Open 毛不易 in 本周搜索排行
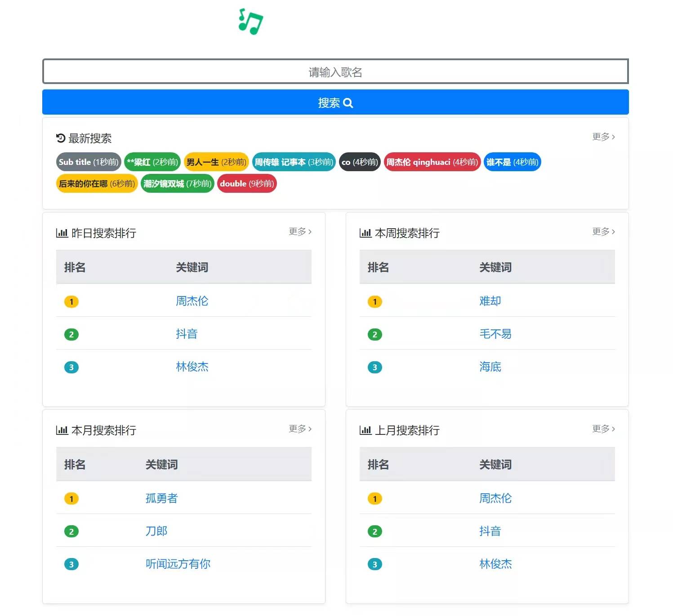 click(x=495, y=334)
